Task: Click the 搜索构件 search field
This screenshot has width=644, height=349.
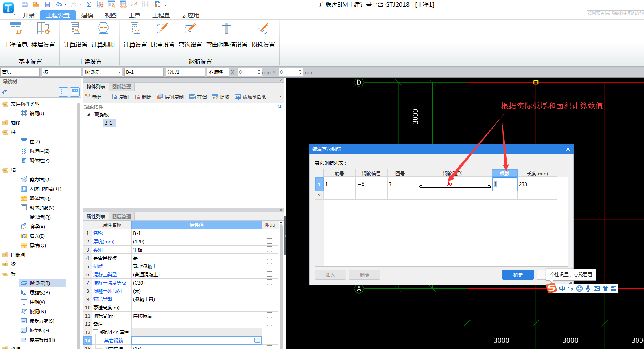Action: [180, 107]
